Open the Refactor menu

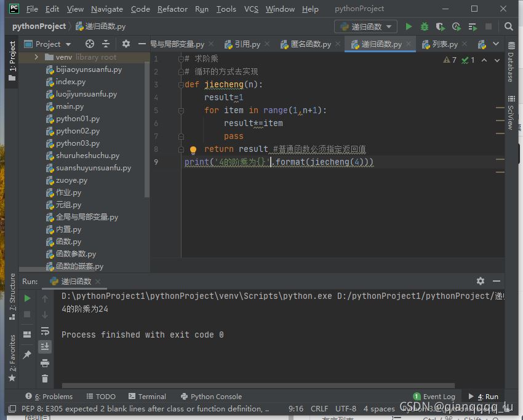172,9
